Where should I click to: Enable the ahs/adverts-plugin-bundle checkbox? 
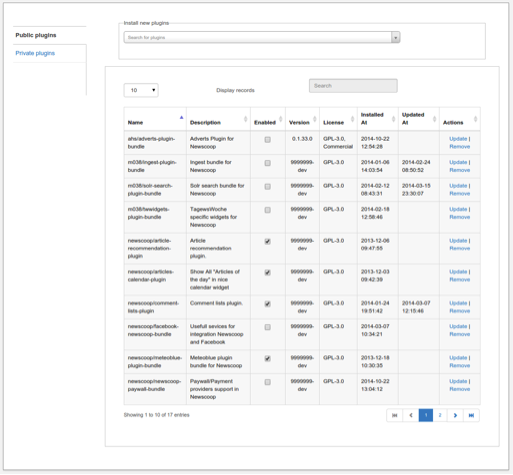[267, 140]
